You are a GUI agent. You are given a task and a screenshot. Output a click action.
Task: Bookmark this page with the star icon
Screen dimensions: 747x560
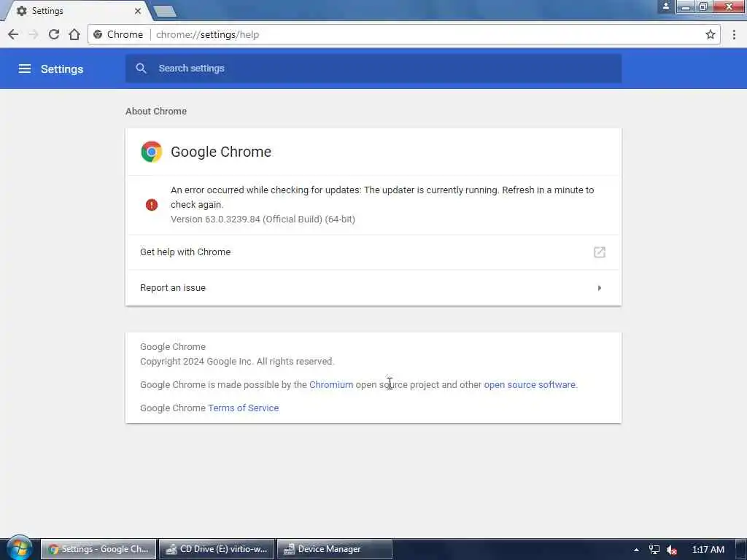click(711, 34)
